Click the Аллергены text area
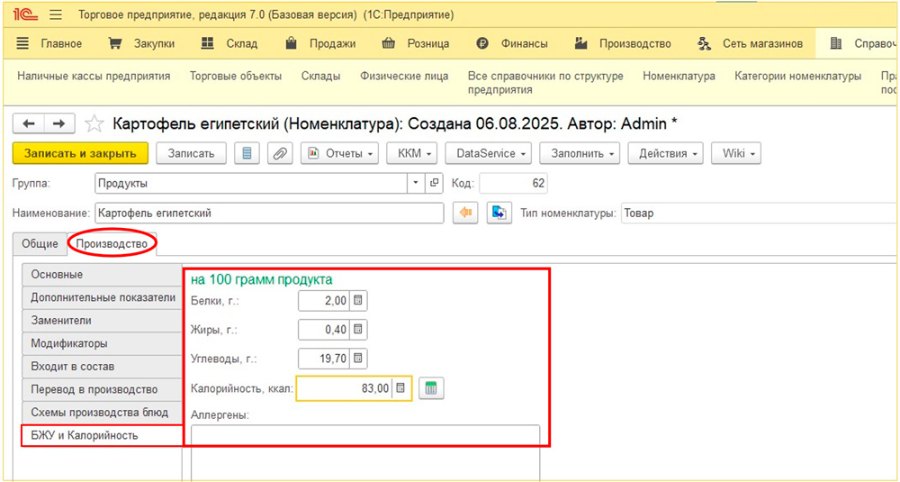 pos(366,452)
